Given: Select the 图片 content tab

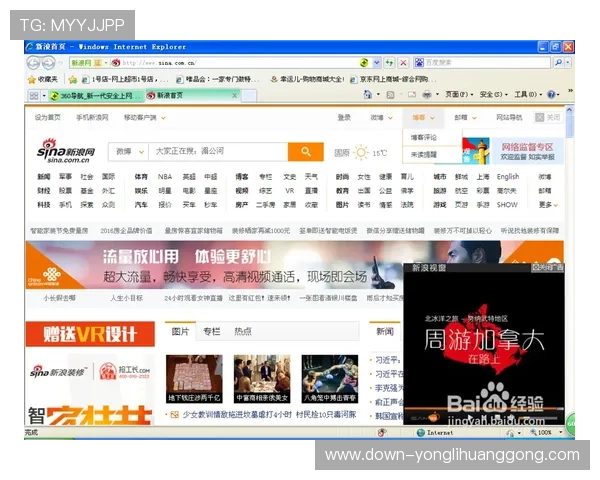Looking at the screenshot, I should click(x=180, y=331).
